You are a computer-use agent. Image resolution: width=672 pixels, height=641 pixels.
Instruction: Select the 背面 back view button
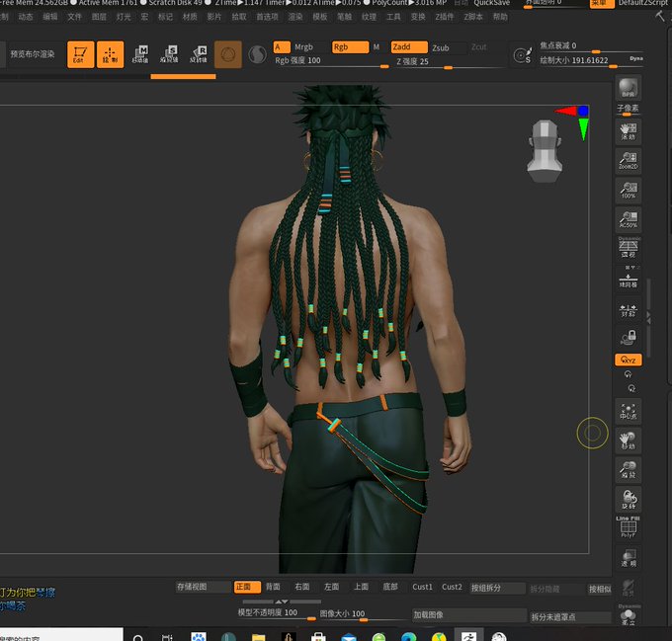pos(273,587)
